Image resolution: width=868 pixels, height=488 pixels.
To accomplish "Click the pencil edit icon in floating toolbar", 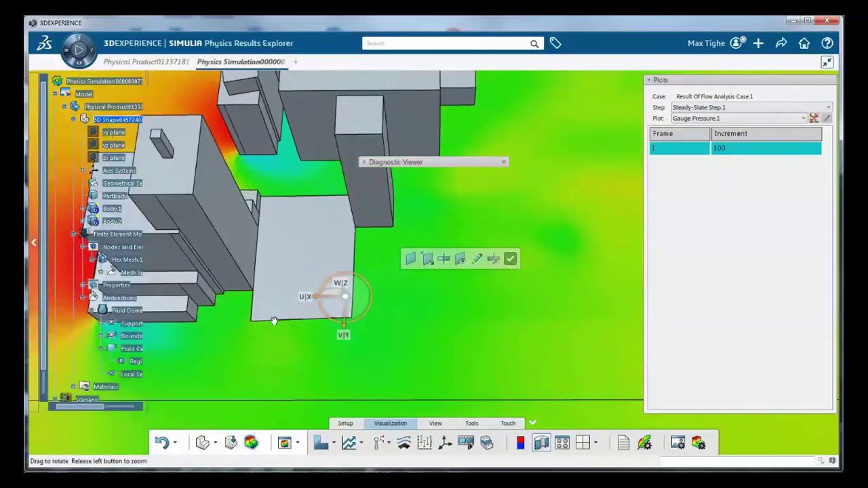I will 477,258.
